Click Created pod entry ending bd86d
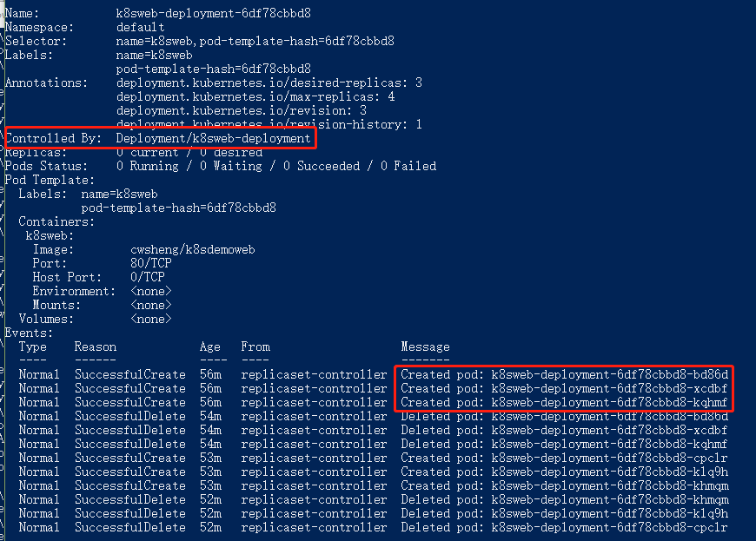The height and width of the screenshot is (541, 756). [564, 375]
